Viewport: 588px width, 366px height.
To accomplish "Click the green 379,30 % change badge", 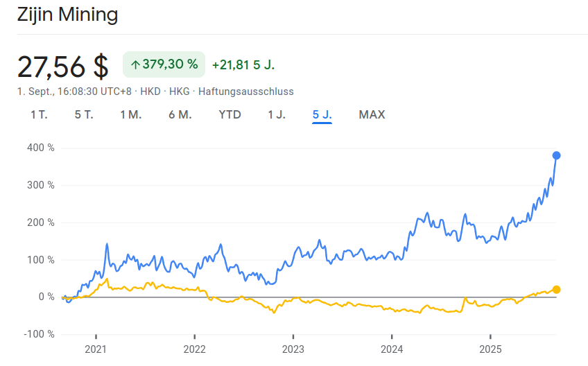I will 164,64.
